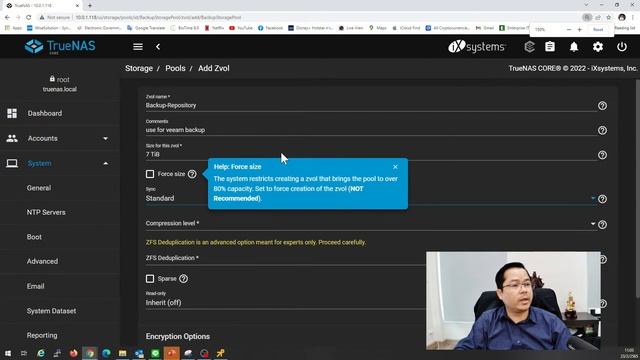Open File Explorer from the taskbar
This screenshot has height=360, width=640.
coord(122,353)
